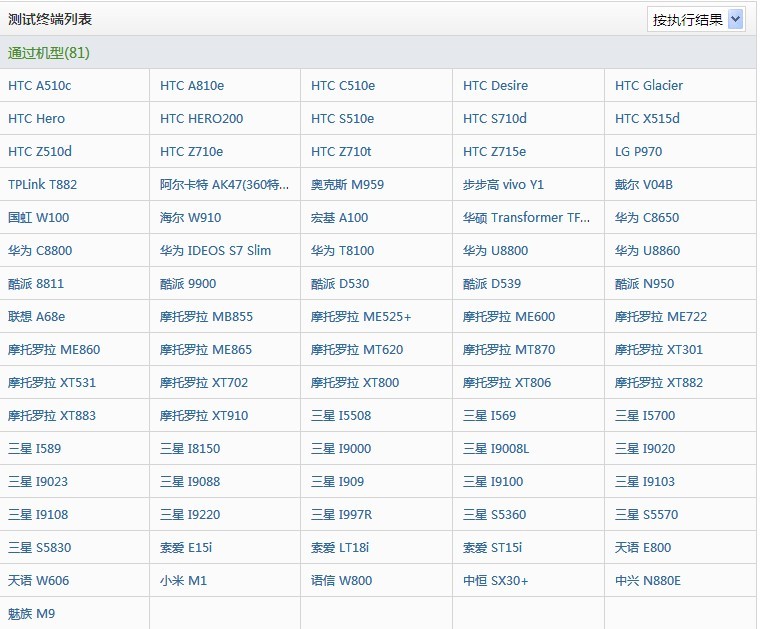Open the 小米 M1 entry
Image resolution: width=760 pixels, height=629 pixels.
(183, 580)
